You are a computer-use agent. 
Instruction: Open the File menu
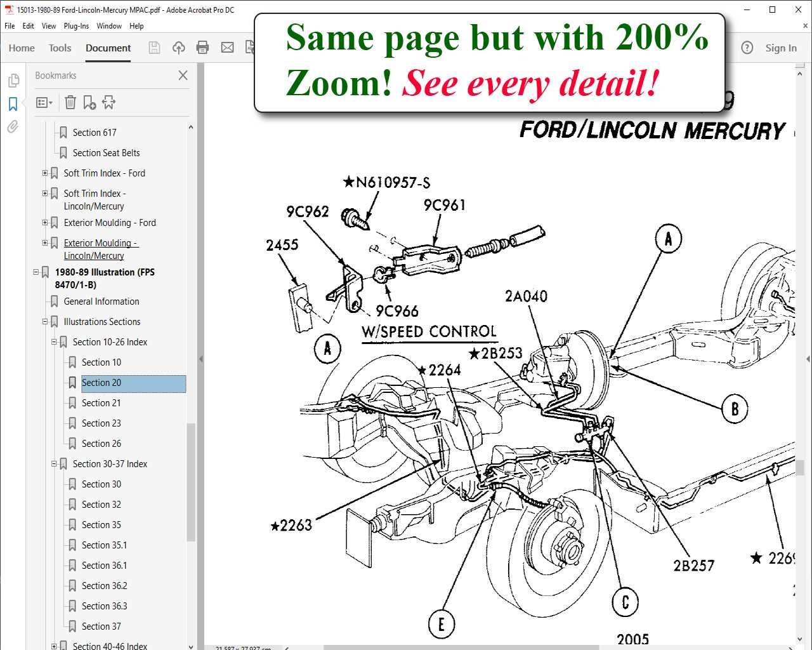(x=10, y=26)
